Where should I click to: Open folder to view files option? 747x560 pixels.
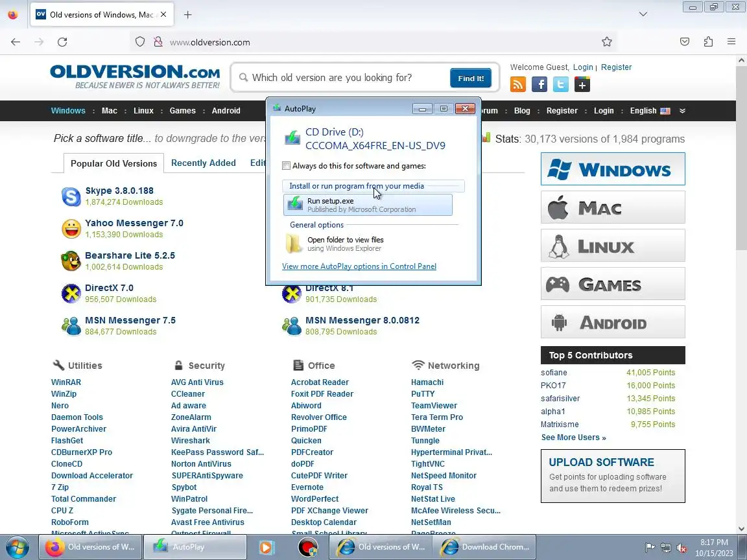click(368, 244)
